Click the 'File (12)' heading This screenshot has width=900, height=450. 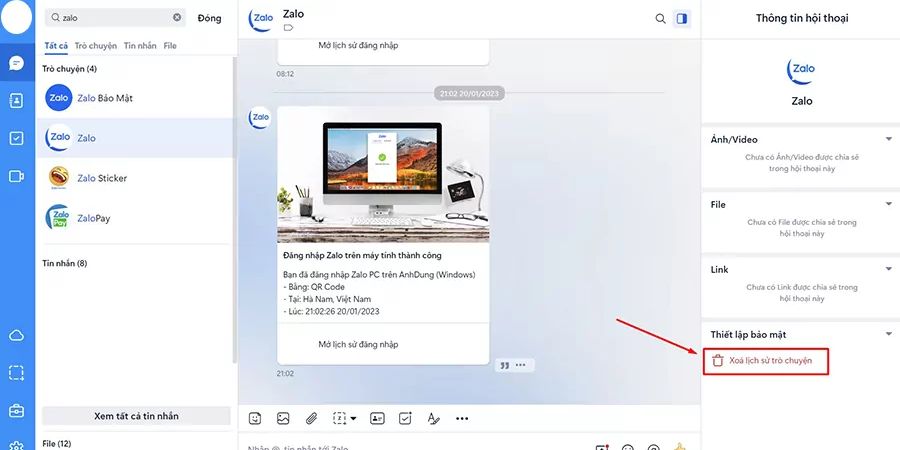coord(57,444)
